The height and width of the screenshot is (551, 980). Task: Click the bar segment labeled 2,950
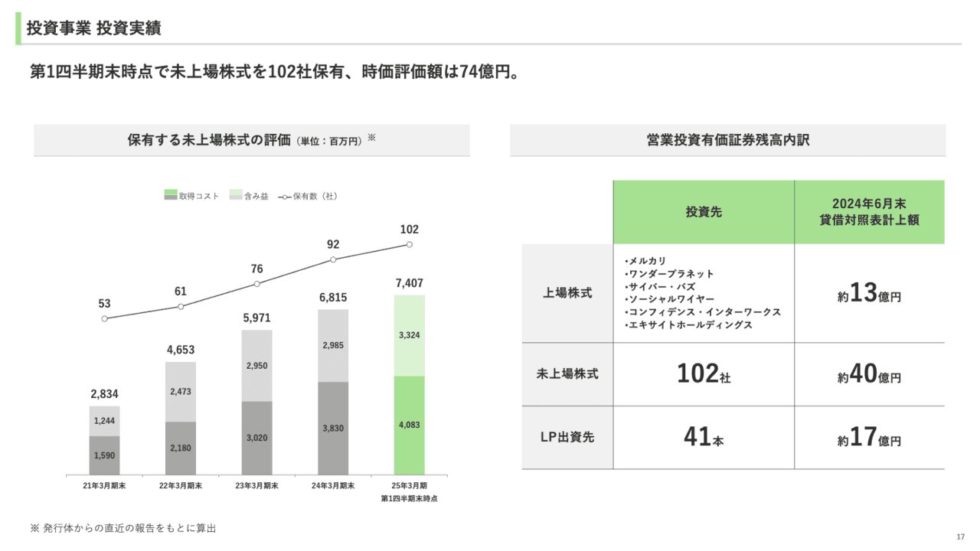click(256, 366)
